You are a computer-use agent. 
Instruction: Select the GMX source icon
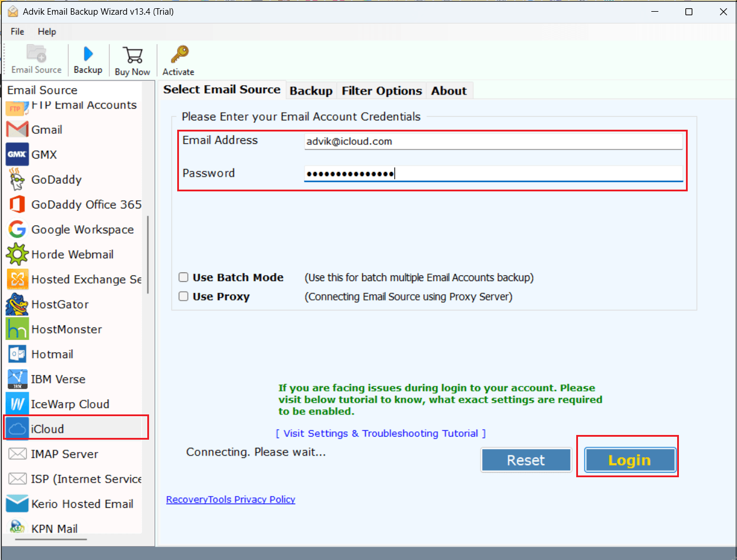17,154
